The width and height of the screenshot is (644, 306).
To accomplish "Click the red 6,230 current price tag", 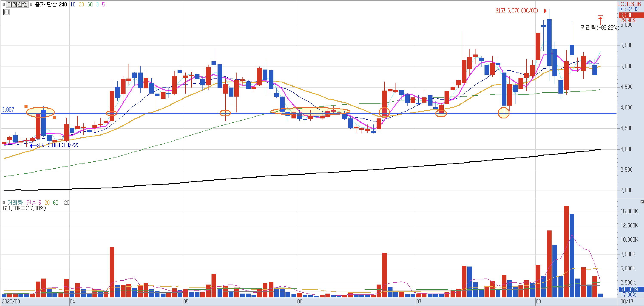I will pyautogui.click(x=626, y=15).
